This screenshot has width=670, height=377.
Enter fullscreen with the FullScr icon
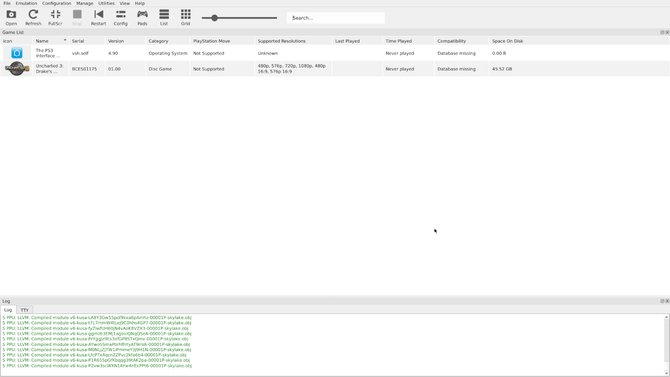(x=55, y=18)
